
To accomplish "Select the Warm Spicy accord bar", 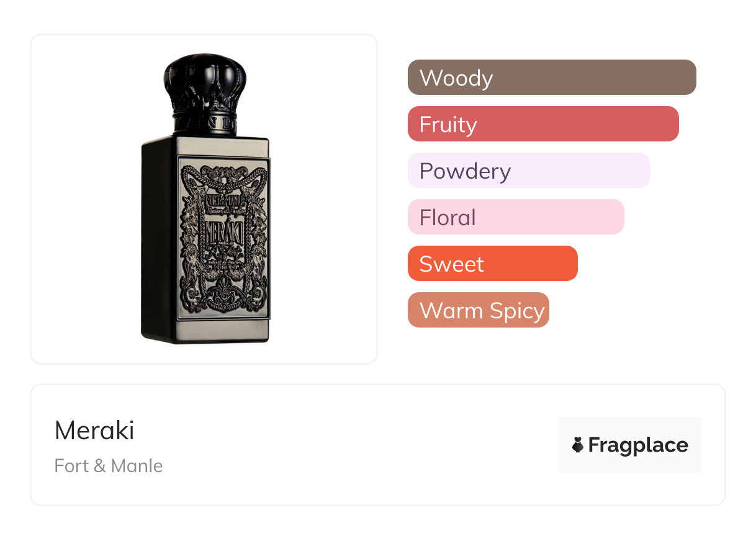I will (x=478, y=310).
